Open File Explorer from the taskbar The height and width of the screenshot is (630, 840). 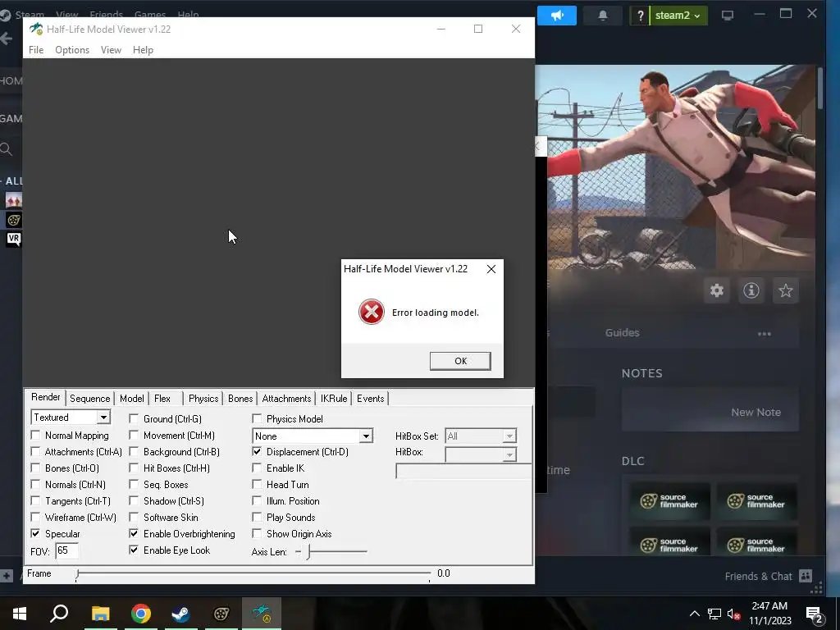click(x=100, y=614)
